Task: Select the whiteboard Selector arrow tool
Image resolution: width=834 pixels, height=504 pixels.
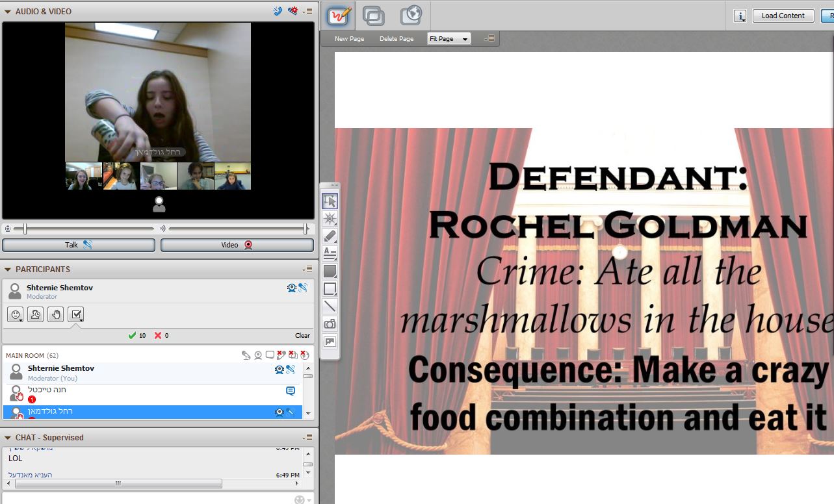Action: coord(330,201)
